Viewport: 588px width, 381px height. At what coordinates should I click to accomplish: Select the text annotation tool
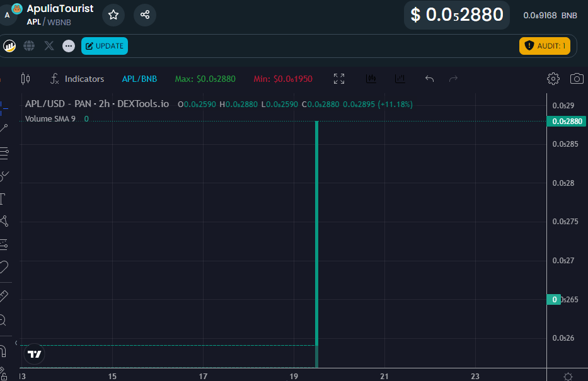[x=3, y=199]
